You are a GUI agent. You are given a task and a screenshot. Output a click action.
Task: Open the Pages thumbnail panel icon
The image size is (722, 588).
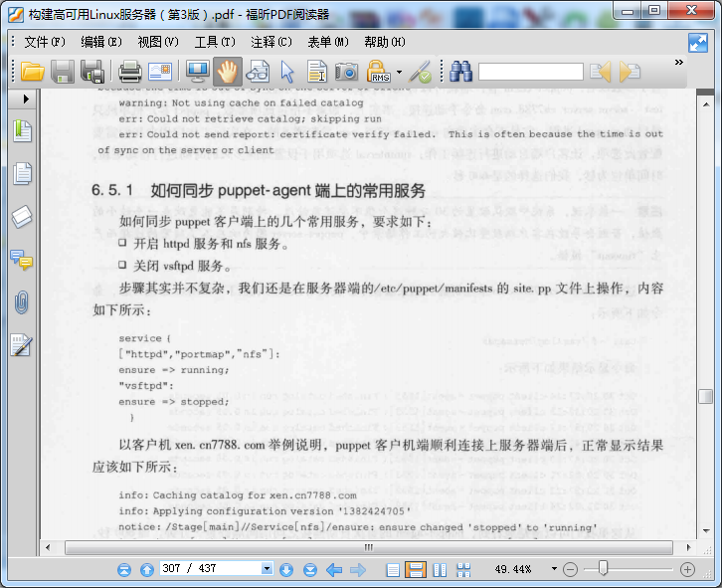pos(22,173)
